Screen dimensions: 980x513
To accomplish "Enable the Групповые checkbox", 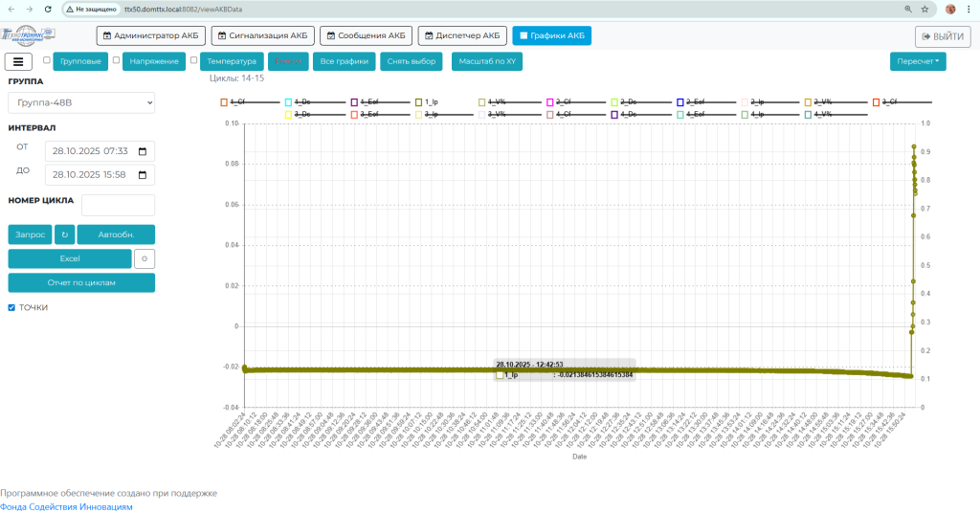I will pos(47,60).
